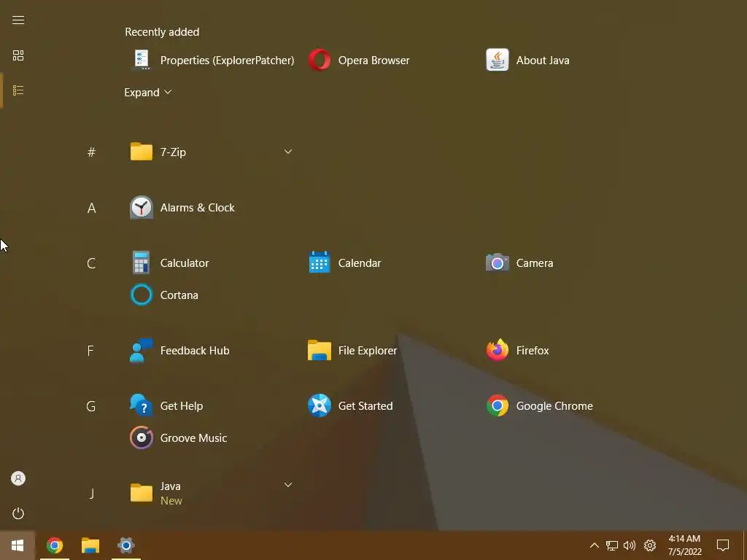Screen dimensions: 747x560
Task: Open the volume tray icon
Action: pos(630,545)
